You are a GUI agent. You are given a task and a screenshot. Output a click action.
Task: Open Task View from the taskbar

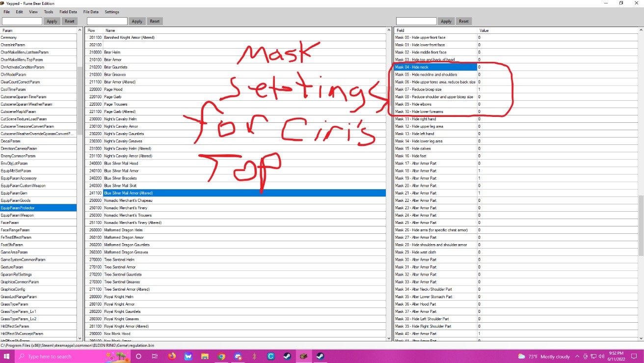(x=155, y=356)
